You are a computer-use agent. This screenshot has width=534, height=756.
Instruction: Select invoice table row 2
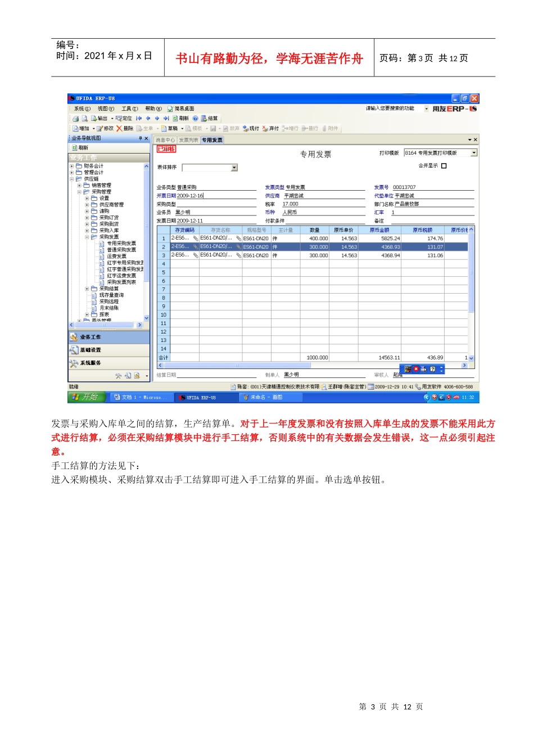(313, 247)
